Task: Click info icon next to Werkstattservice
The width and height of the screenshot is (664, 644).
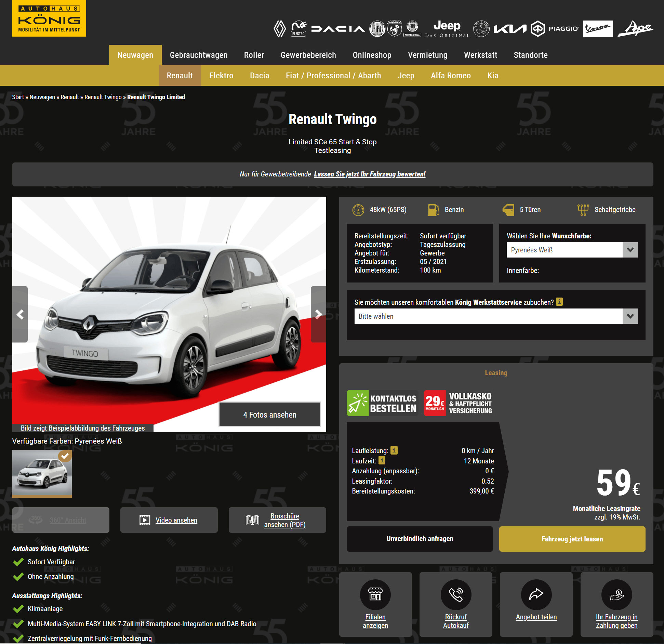Action: [x=559, y=302]
